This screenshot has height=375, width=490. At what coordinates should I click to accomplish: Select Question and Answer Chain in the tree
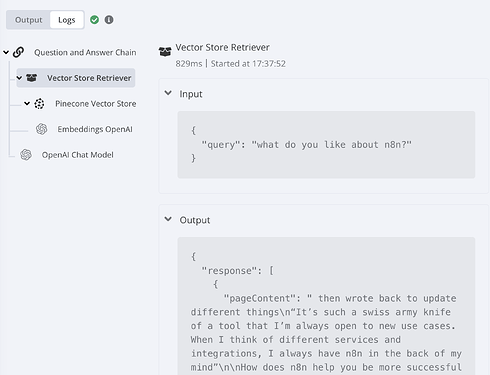tap(85, 53)
